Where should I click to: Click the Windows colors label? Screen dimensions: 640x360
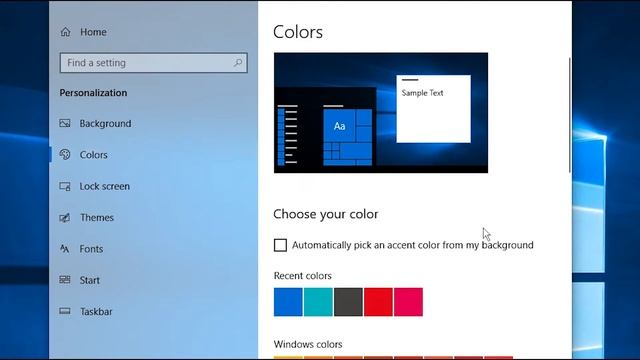point(308,344)
